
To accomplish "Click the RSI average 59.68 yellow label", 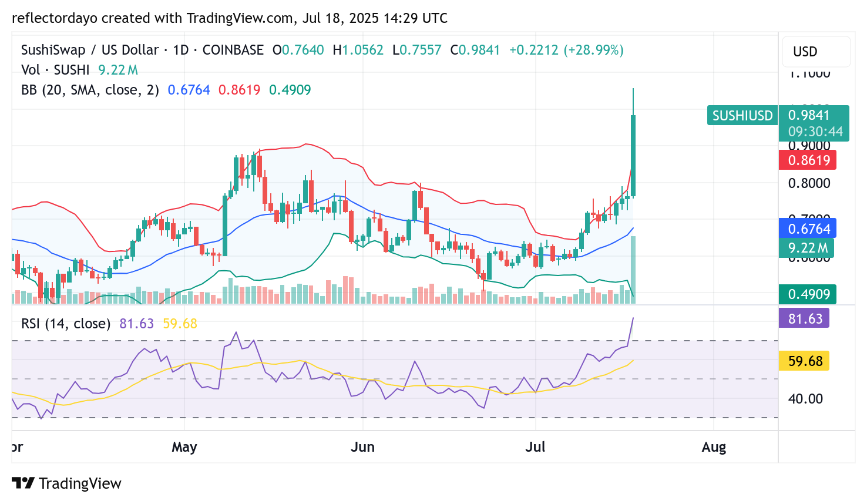I will pos(804,361).
